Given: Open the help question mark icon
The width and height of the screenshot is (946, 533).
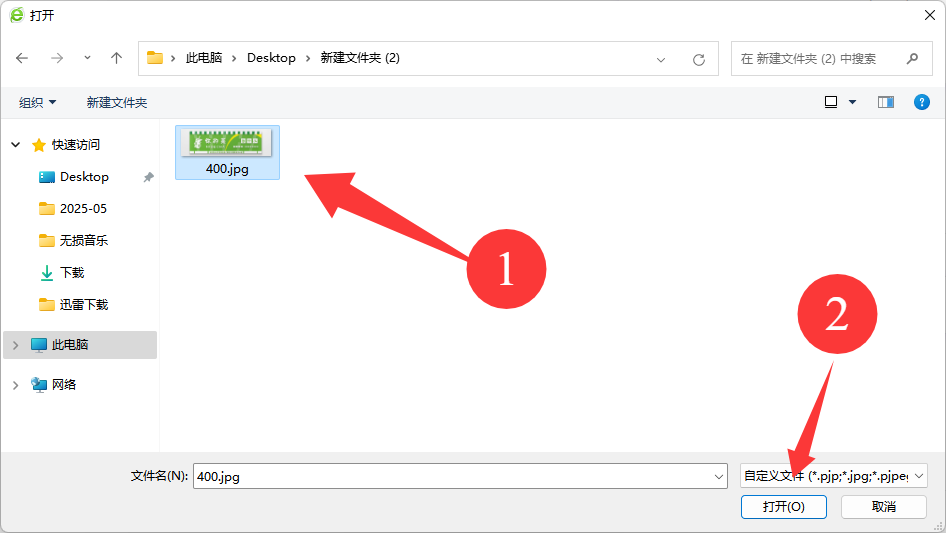Looking at the screenshot, I should tap(922, 102).
